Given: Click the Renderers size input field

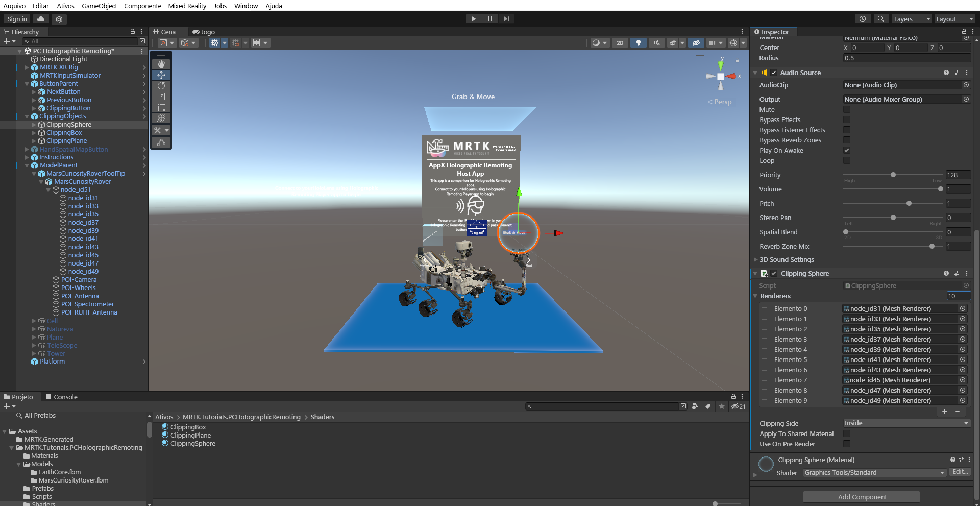Looking at the screenshot, I should point(958,296).
